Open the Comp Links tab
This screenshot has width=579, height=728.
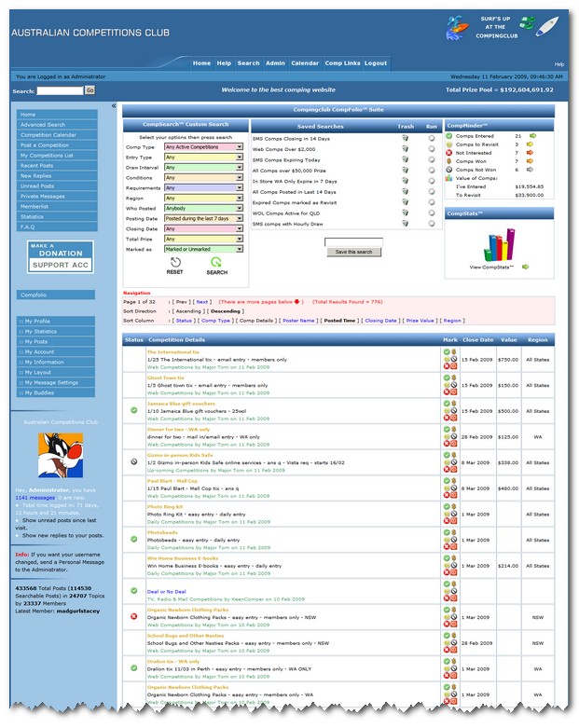pos(342,63)
